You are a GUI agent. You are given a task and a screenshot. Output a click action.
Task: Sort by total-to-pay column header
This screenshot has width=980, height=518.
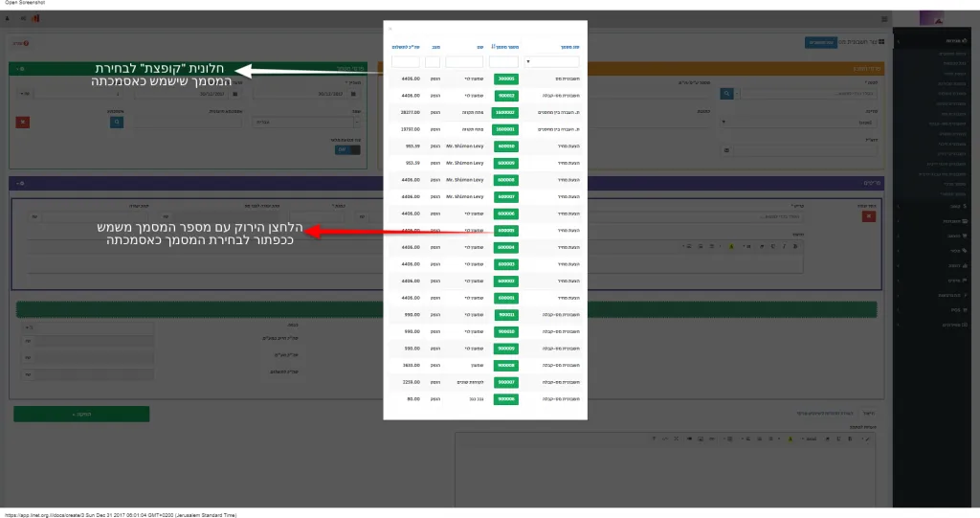coord(406,47)
